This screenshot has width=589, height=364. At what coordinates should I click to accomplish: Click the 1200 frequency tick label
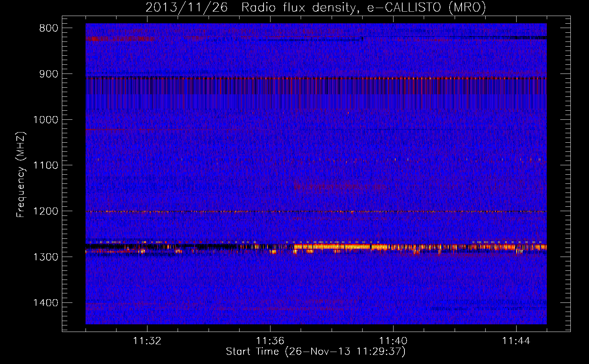coord(45,211)
